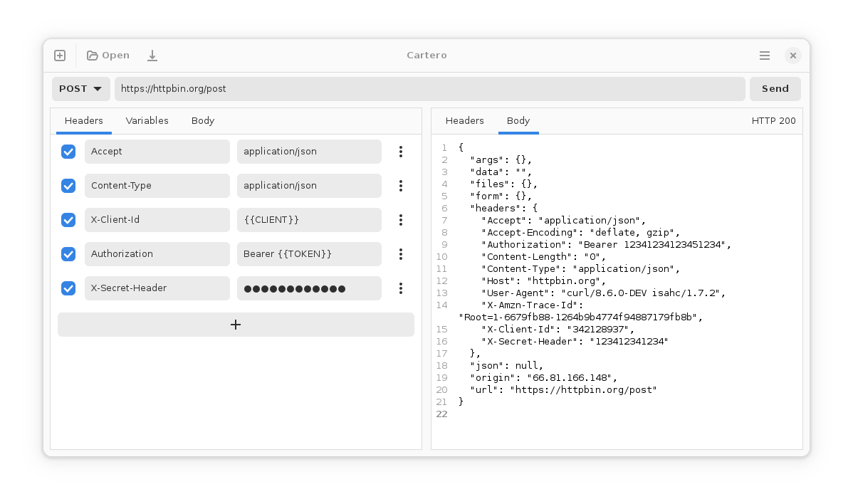Open the options menu for X-Secret-Header row
This screenshot has height=504, width=853.
[x=401, y=288]
